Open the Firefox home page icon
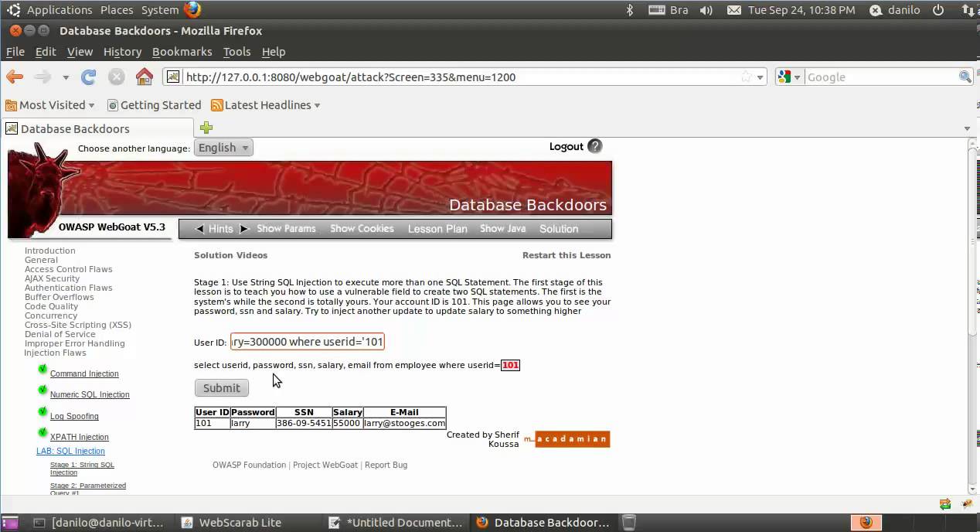 click(x=145, y=77)
